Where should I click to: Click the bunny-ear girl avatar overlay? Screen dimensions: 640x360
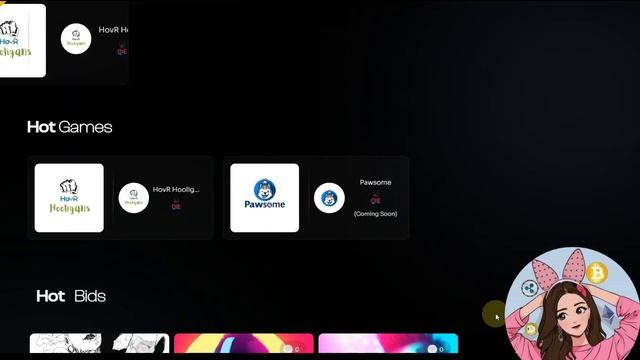(x=572, y=304)
